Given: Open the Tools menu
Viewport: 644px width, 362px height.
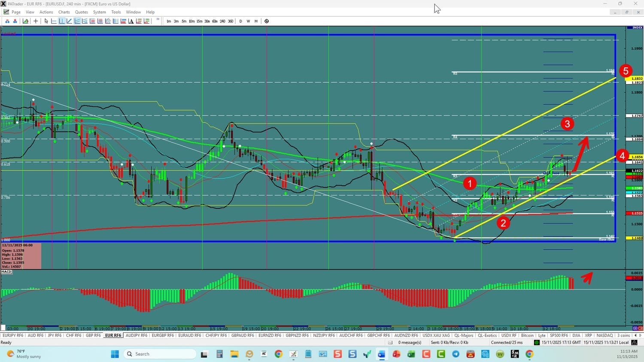Looking at the screenshot, I should pyautogui.click(x=116, y=12).
